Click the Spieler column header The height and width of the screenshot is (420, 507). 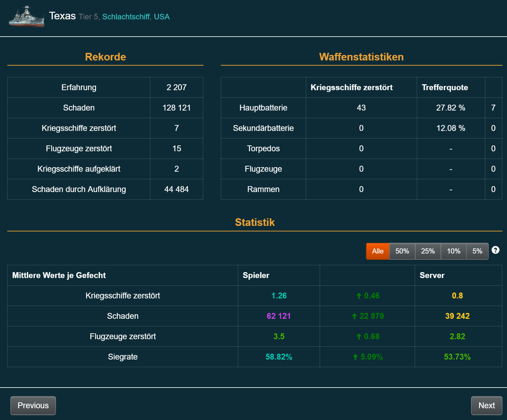pyautogui.click(x=256, y=275)
